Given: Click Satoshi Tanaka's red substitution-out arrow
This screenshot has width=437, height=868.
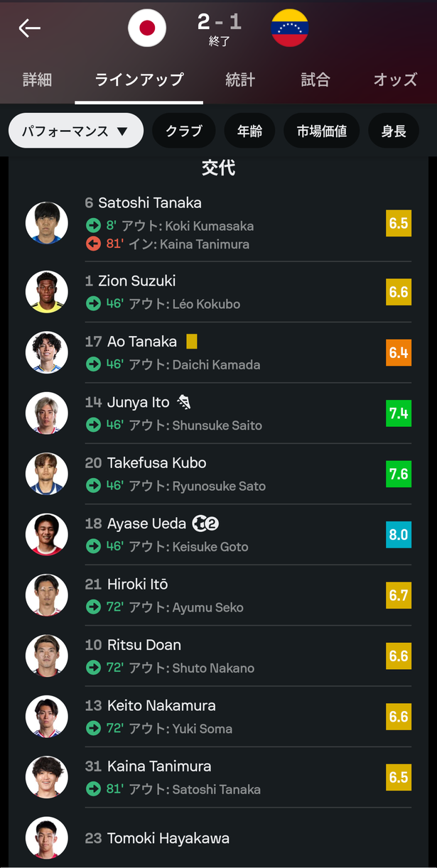Looking at the screenshot, I should (93, 244).
